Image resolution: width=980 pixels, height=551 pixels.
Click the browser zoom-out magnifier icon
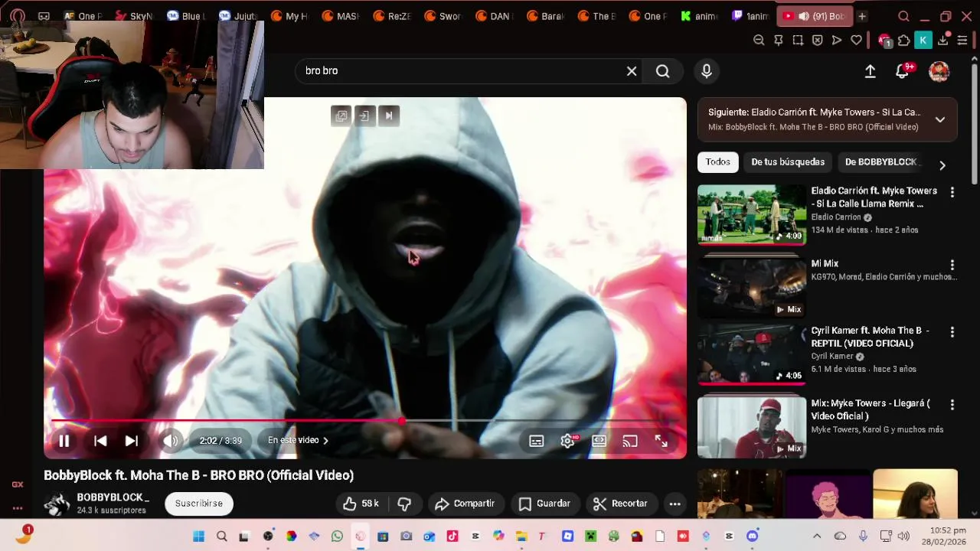(x=759, y=41)
